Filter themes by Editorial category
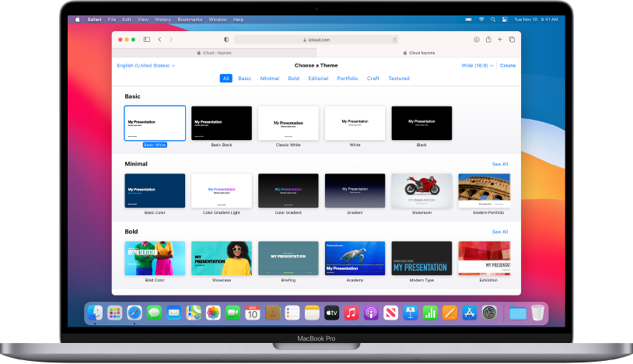This screenshot has width=633, height=364. click(x=318, y=79)
